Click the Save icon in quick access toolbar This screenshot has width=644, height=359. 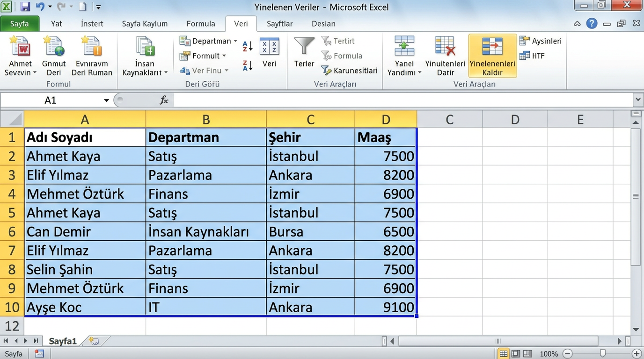coord(25,7)
